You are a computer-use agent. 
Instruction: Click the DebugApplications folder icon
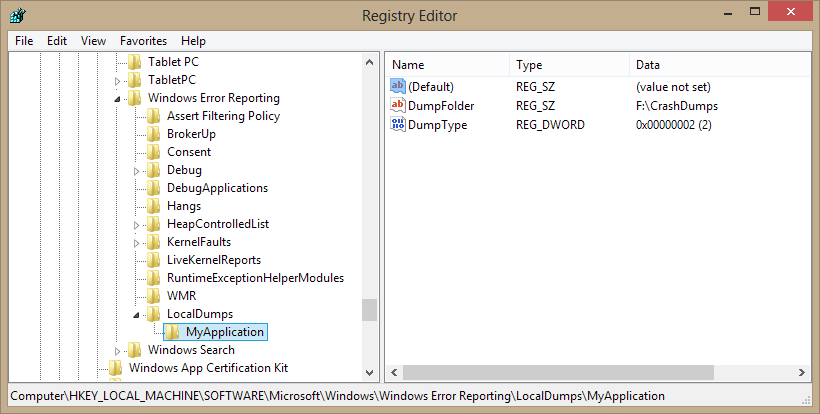(x=154, y=188)
